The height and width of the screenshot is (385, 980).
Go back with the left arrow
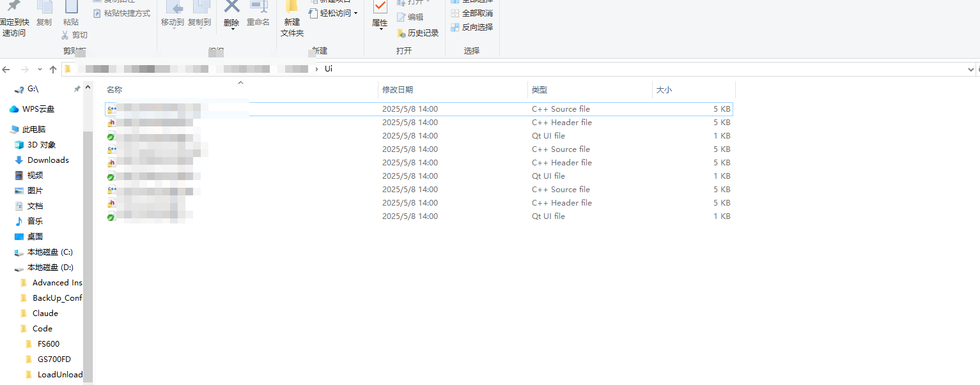pyautogui.click(x=7, y=69)
